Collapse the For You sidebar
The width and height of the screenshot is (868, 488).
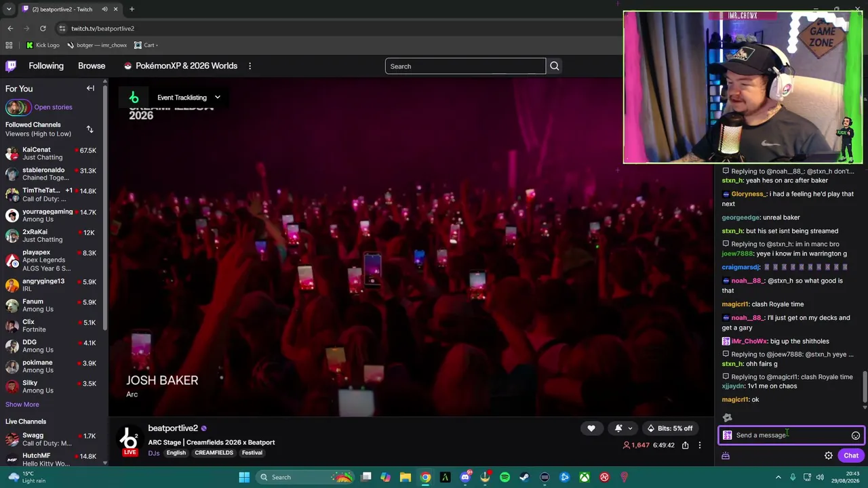tap(90, 88)
